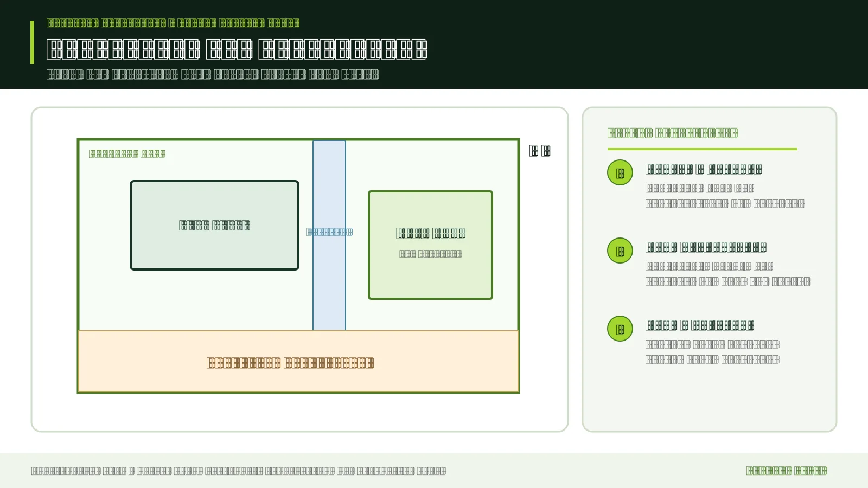Viewport: 868px width, 488px height.
Task: Click the green label at the diagram's top-left
Action: pyautogui.click(x=127, y=153)
